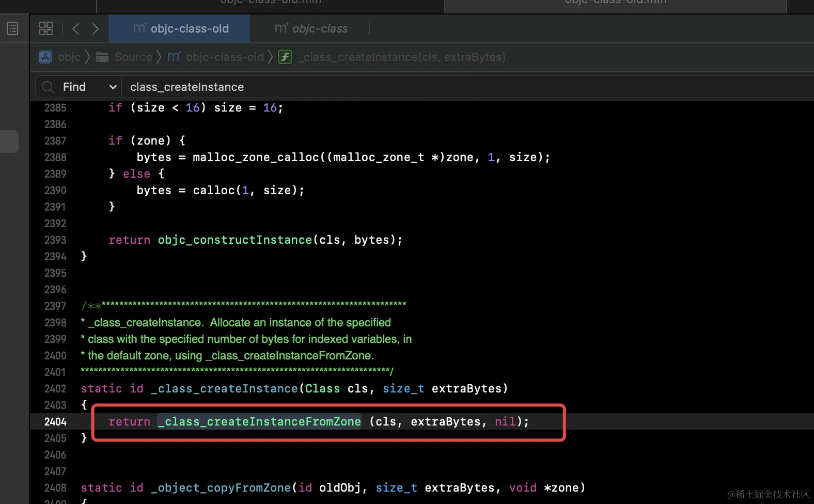The height and width of the screenshot is (504, 814).
Task: Click line number 2385 in gutter
Action: pos(55,108)
